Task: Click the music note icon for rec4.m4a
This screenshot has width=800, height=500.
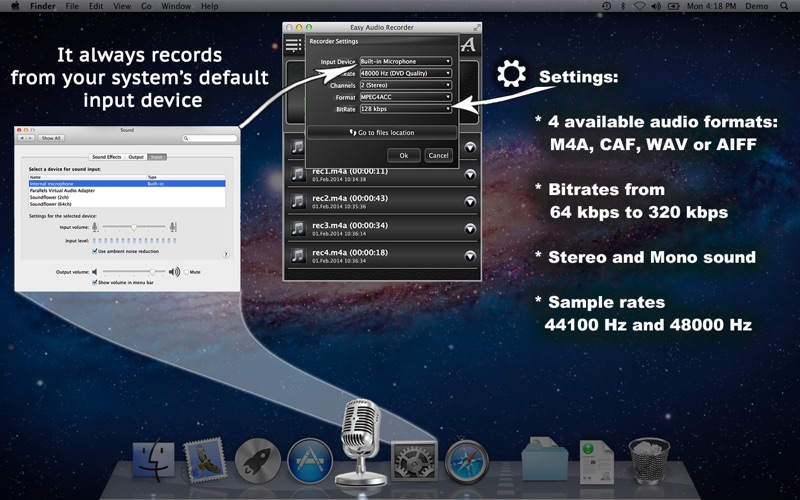Action: [x=297, y=256]
